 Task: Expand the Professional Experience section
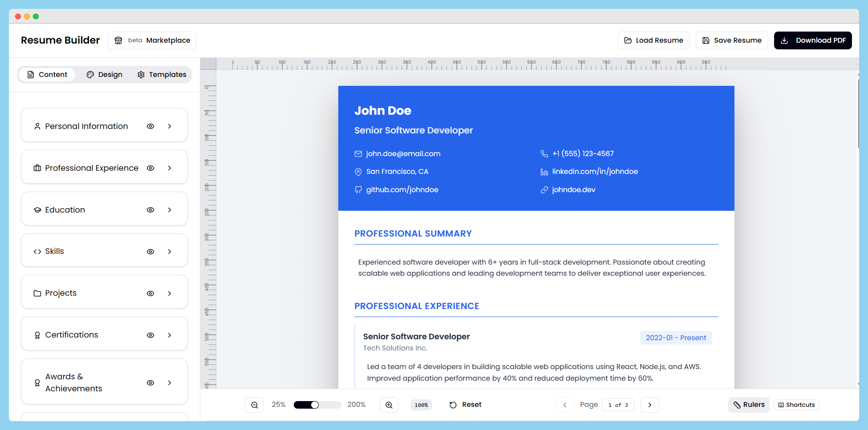coord(169,168)
